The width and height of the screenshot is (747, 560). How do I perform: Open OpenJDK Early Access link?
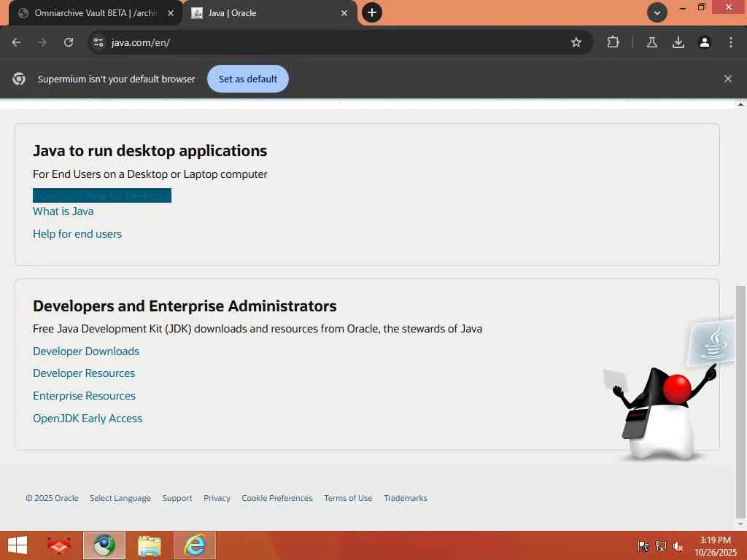(x=88, y=418)
